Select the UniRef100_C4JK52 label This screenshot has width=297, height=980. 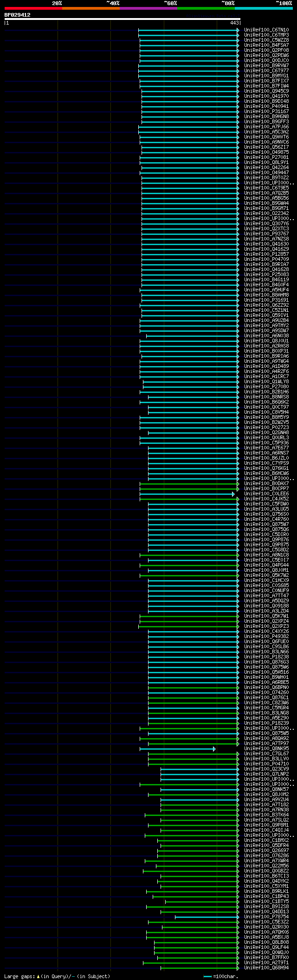[266, 499]
